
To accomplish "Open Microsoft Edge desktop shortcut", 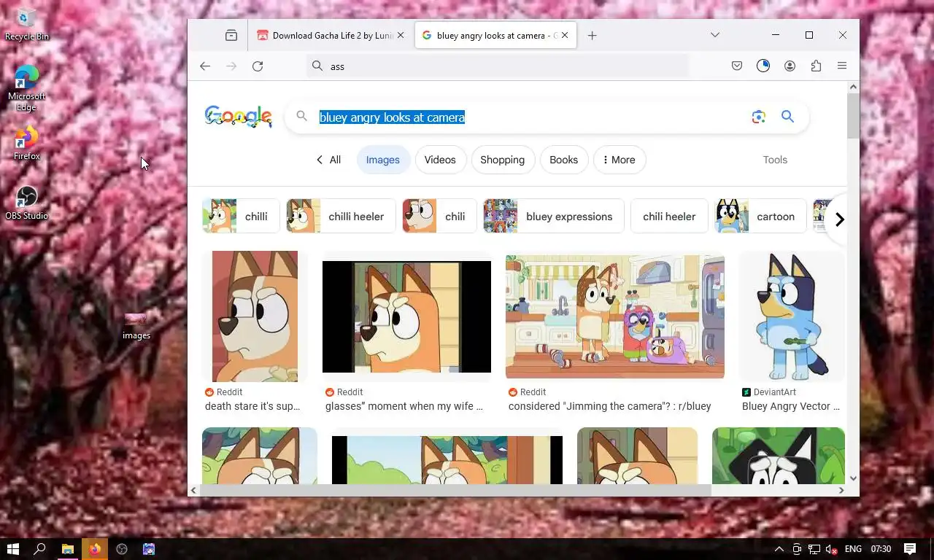I will pyautogui.click(x=26, y=87).
